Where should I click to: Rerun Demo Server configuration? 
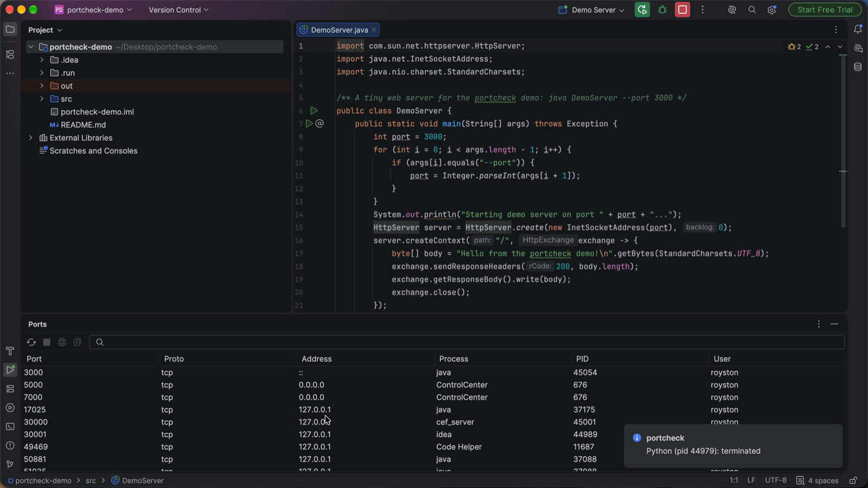pos(642,10)
